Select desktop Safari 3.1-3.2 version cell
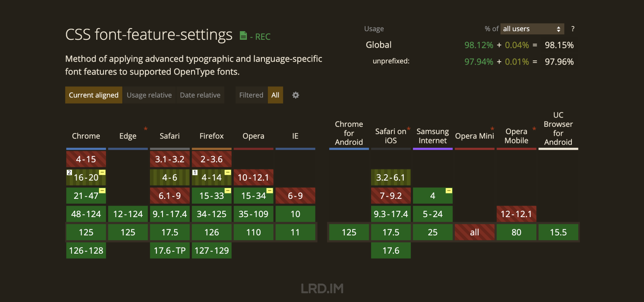644x302 pixels. 170,159
